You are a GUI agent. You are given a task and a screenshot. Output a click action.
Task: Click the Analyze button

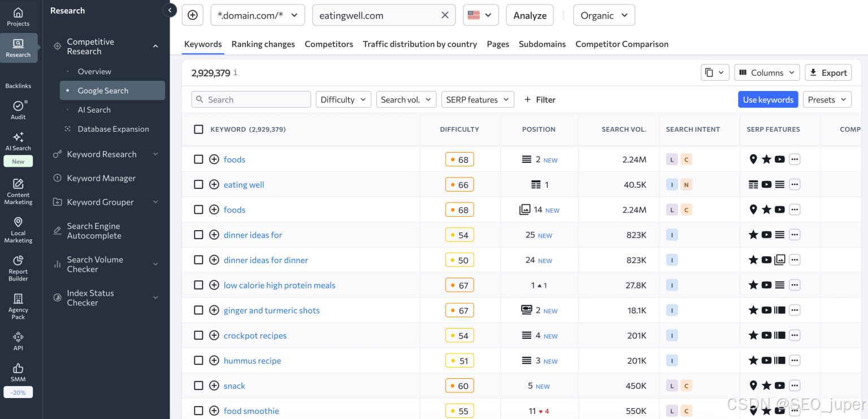point(530,15)
